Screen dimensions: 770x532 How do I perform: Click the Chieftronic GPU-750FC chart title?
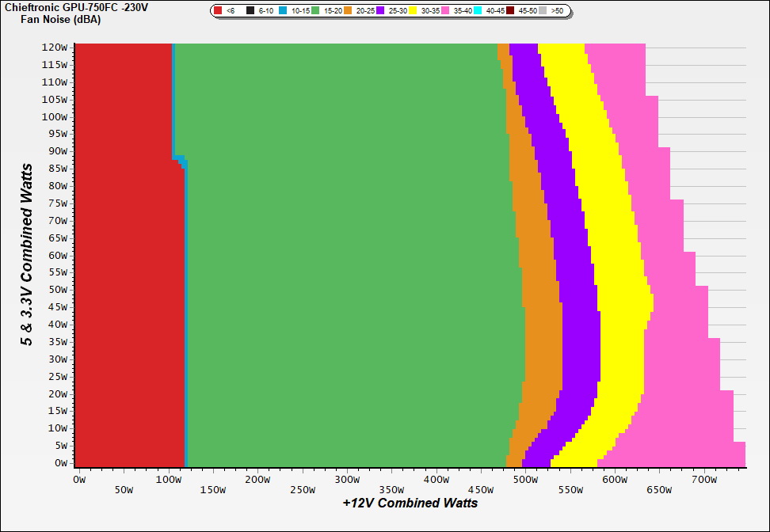(x=76, y=7)
